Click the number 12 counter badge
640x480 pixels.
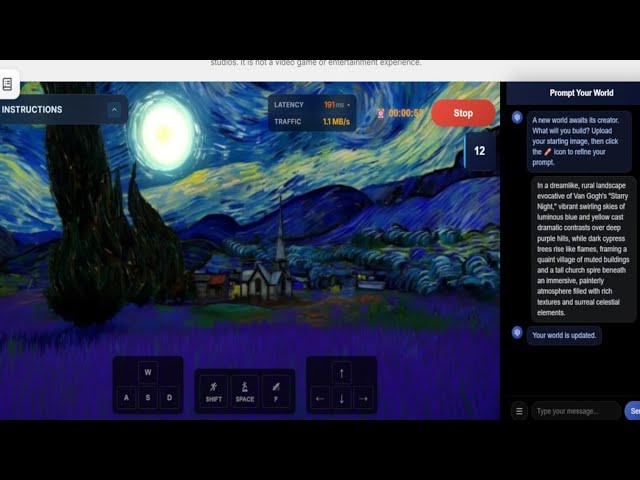480,151
